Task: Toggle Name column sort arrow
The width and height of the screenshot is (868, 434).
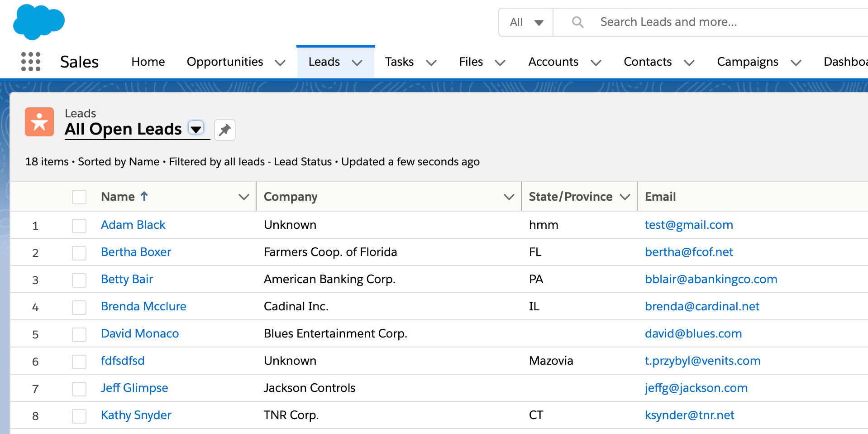Action: point(144,196)
